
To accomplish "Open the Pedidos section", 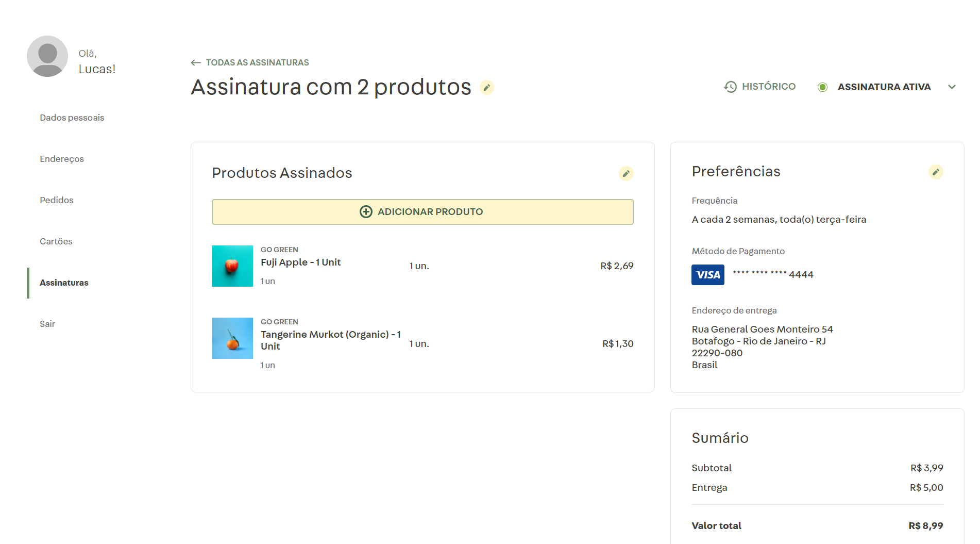I will click(x=57, y=200).
